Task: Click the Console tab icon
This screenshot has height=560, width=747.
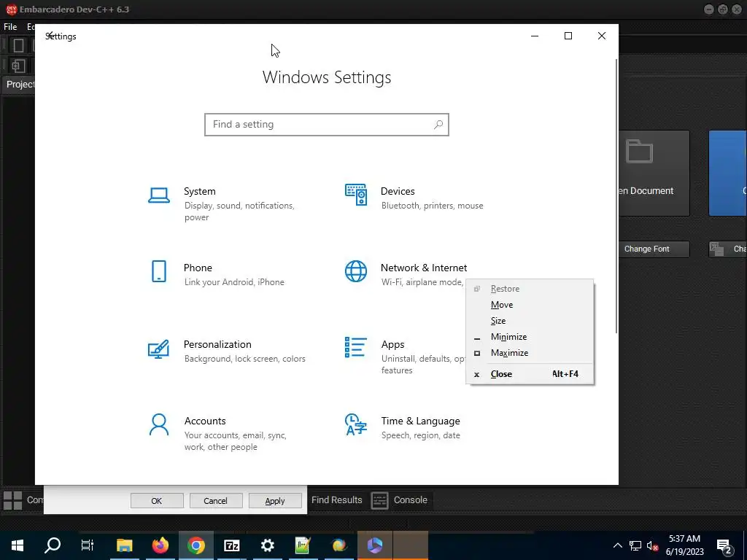Action: pyautogui.click(x=379, y=500)
